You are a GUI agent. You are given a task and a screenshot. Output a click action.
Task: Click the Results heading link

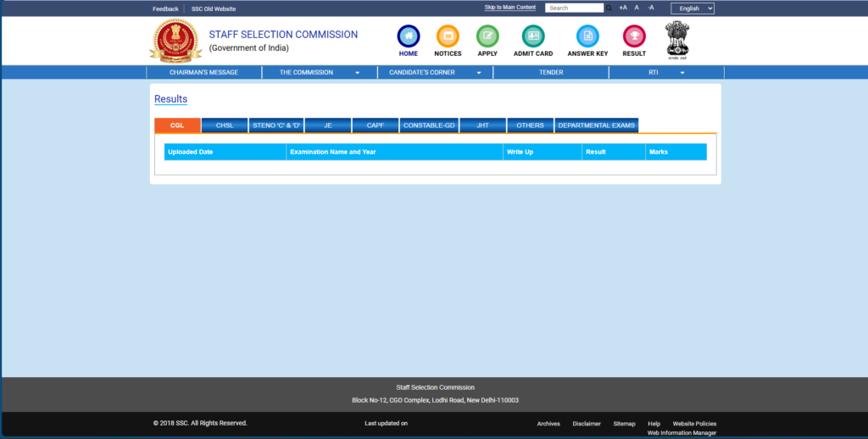pyautogui.click(x=170, y=99)
